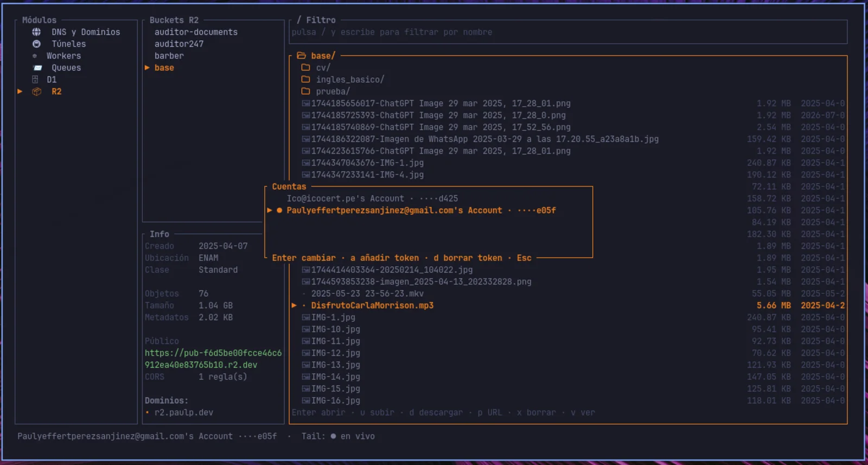Screen dimensions: 868x465
Task: Select the IMG-12.jpg file row
Action: (568, 353)
